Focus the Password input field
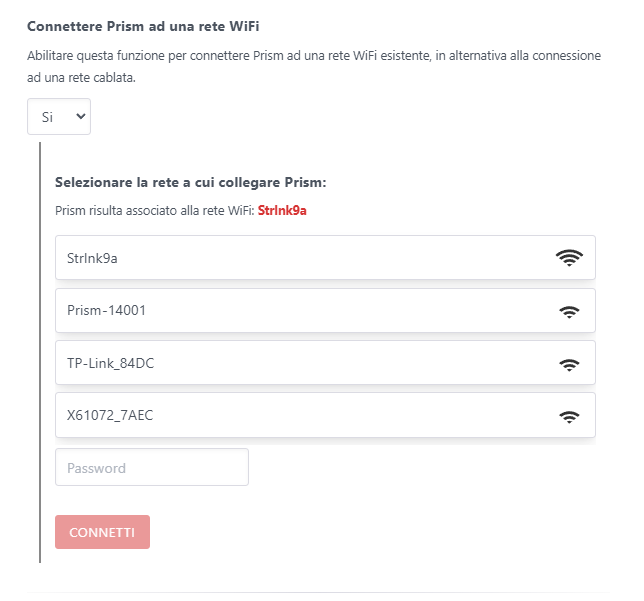This screenshot has width=644, height=601. (x=152, y=467)
